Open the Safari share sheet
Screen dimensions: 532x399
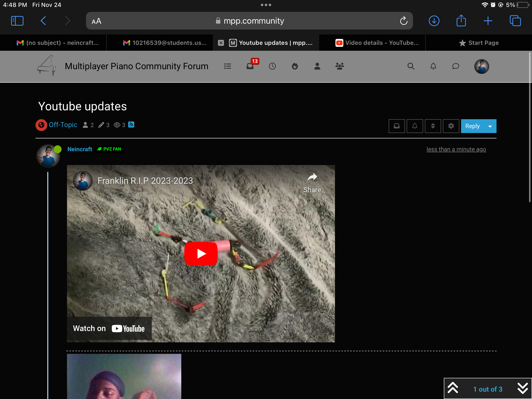[x=461, y=20]
